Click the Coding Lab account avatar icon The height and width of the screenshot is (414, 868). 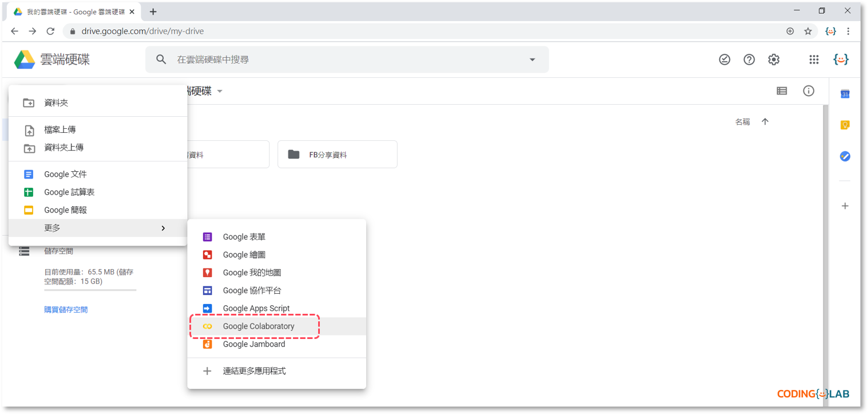point(841,60)
